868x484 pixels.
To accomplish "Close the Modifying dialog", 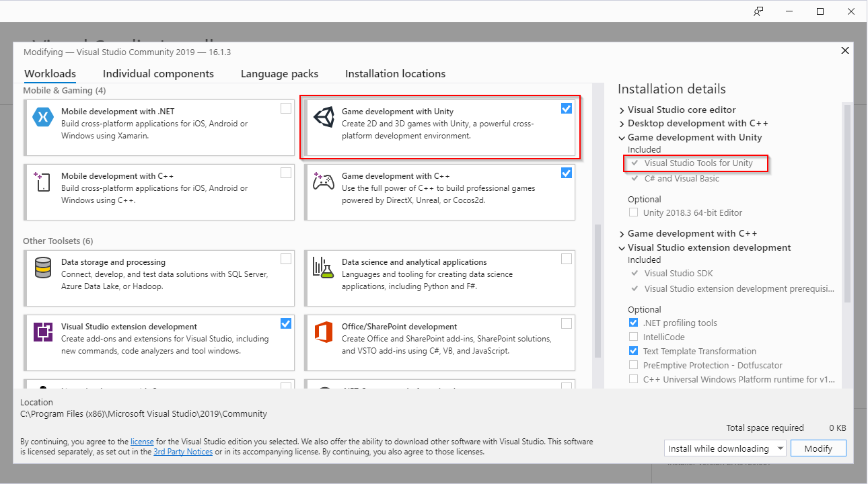I will [x=845, y=51].
